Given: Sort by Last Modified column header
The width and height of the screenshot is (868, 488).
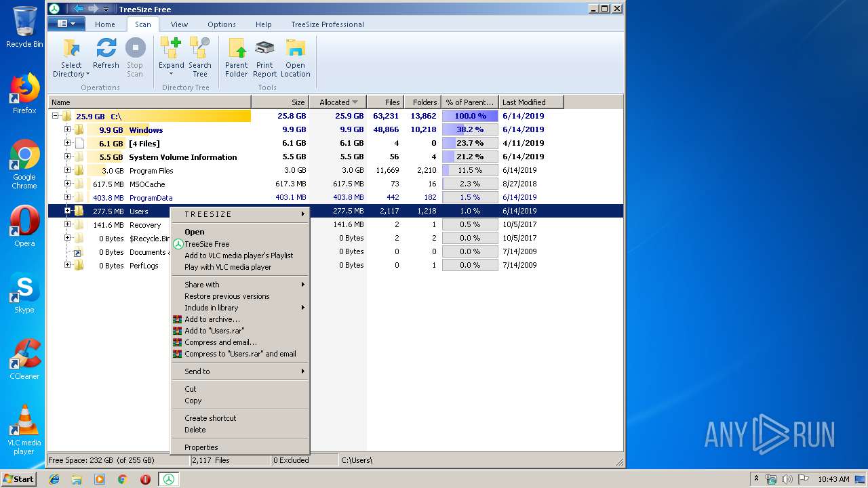Looking at the screenshot, I should coord(531,102).
